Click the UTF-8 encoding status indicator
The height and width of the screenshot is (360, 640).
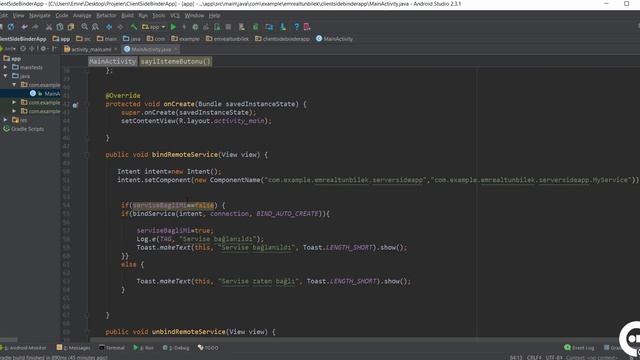554,358
